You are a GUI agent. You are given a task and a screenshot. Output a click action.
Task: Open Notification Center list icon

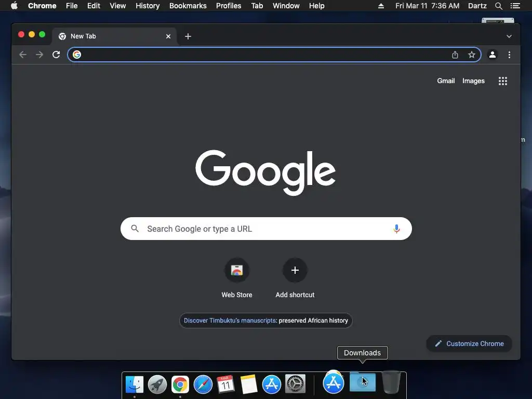(515, 6)
